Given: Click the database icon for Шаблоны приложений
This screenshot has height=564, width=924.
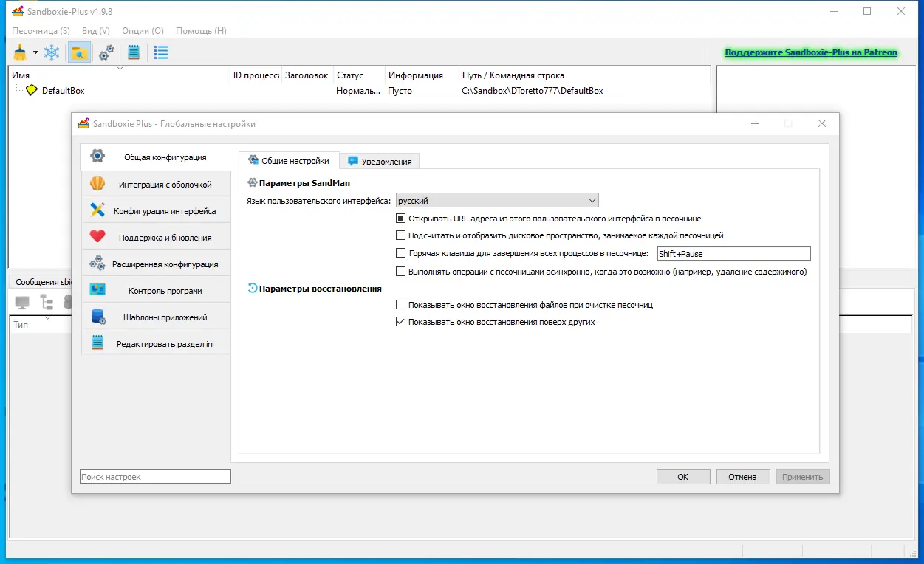Looking at the screenshot, I should (x=97, y=317).
